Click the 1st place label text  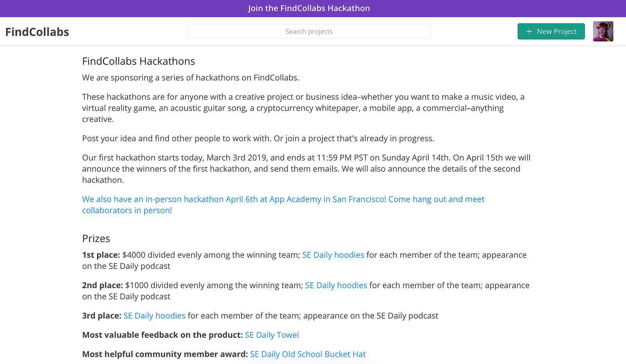[101, 255]
